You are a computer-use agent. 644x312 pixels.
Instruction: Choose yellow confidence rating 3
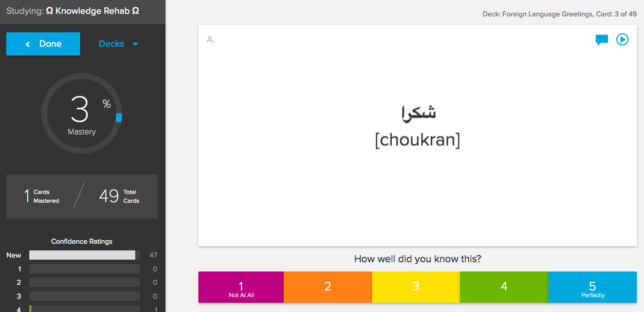tap(416, 287)
